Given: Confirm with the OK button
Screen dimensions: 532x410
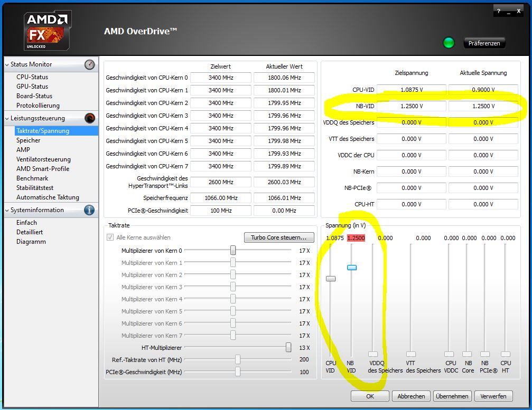Looking at the screenshot, I should click(370, 396).
